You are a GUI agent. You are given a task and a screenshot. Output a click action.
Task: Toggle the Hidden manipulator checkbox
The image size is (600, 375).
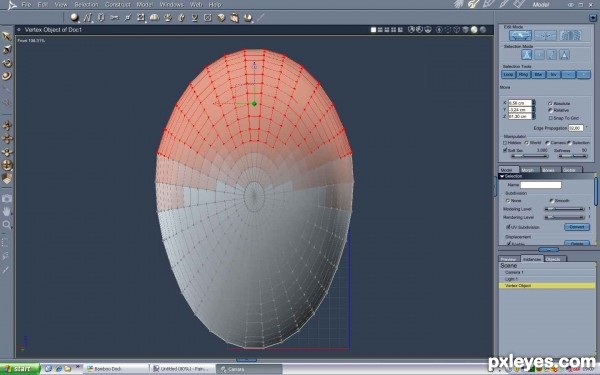(x=505, y=143)
